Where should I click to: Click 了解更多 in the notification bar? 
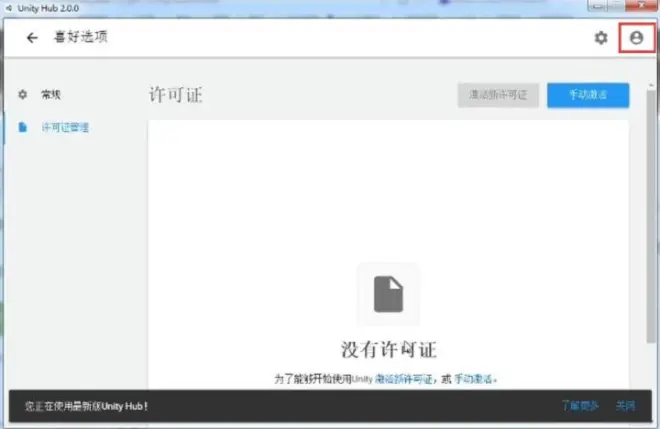580,406
